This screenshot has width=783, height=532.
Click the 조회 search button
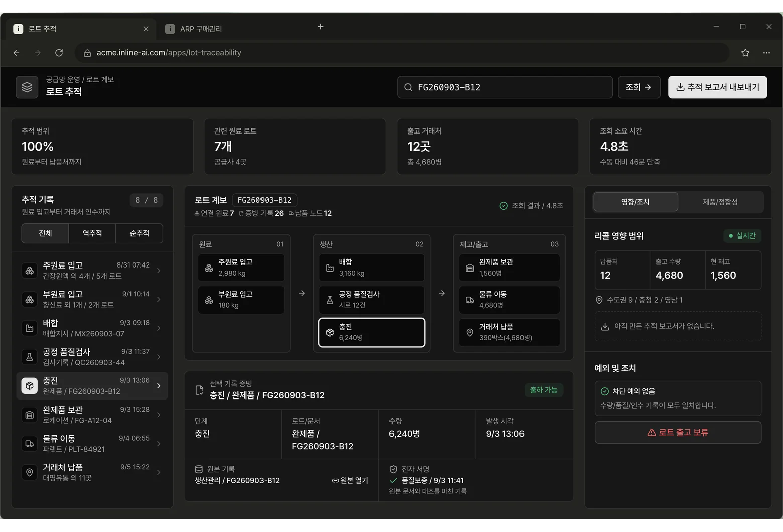pos(639,87)
